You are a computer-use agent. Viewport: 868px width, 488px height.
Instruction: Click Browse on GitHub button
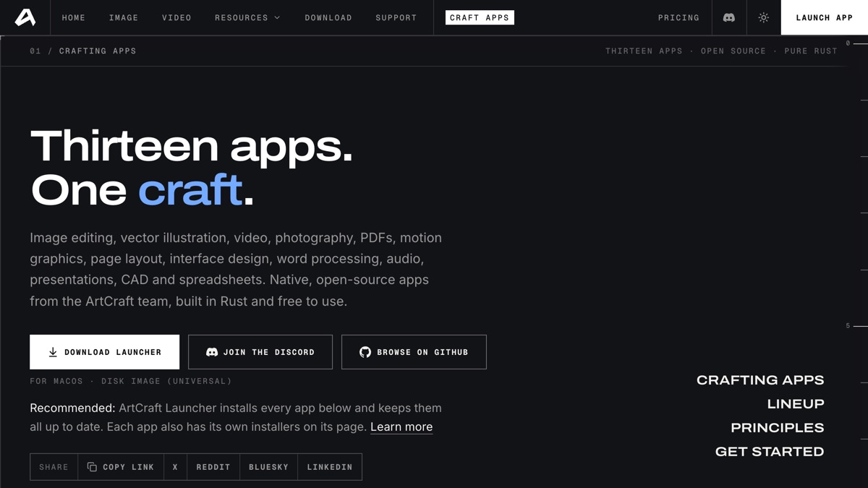coord(414,352)
